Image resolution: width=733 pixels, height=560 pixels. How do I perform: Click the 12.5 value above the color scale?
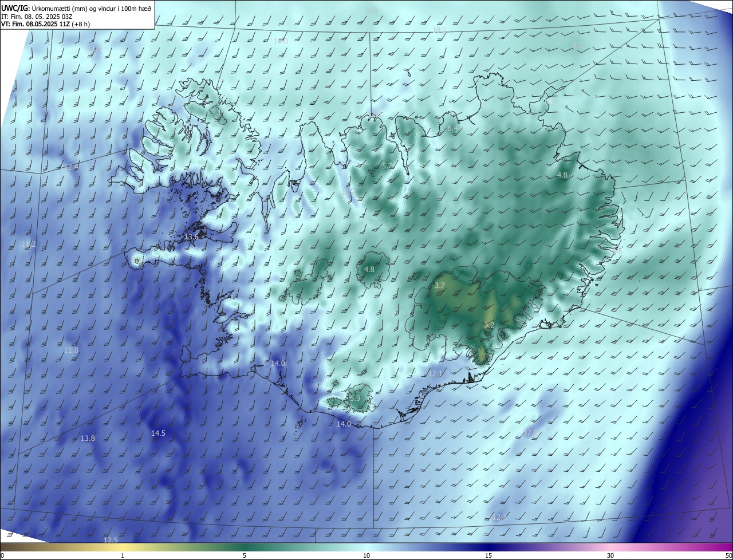click(111, 541)
